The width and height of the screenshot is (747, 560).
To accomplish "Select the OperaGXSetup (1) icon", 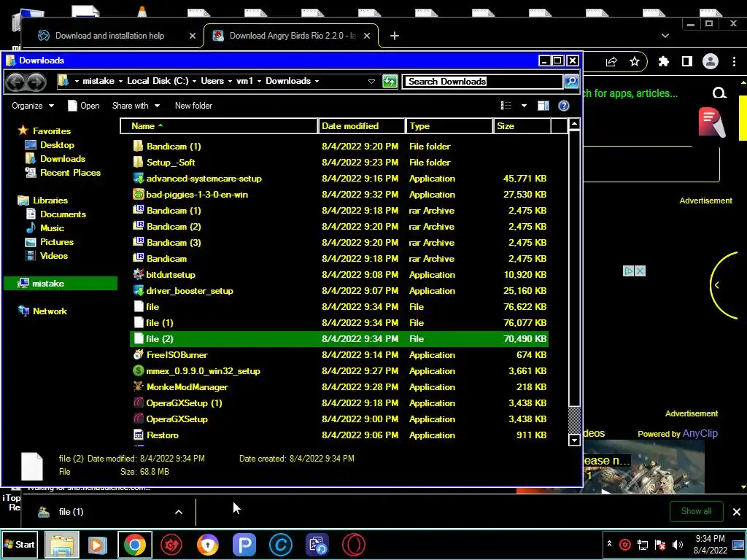I will [x=138, y=402].
